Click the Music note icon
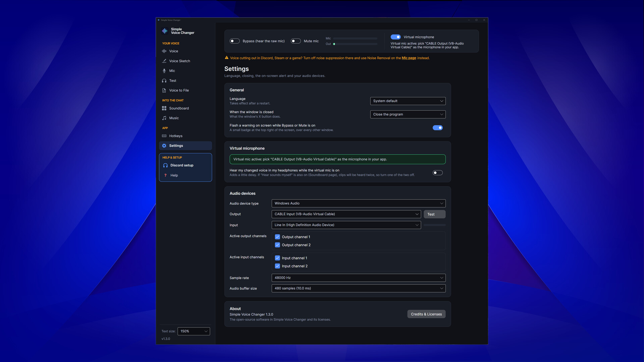This screenshot has width=644, height=362. [x=164, y=118]
